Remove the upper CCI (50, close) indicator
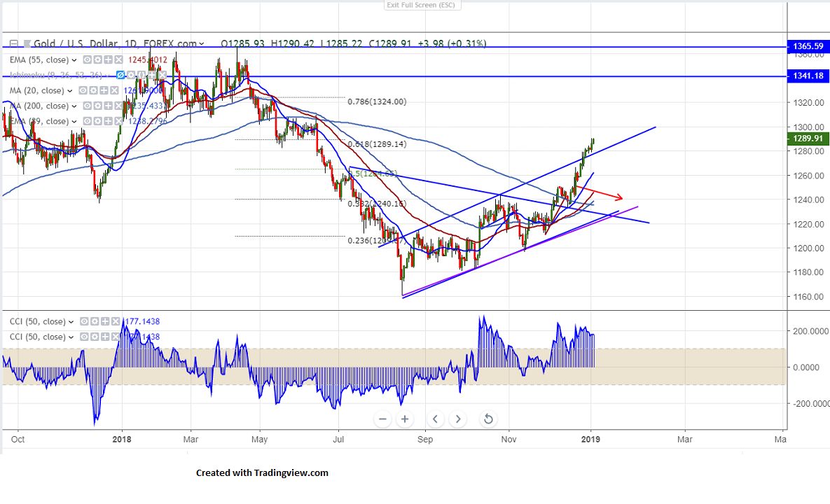 pyautogui.click(x=116, y=321)
